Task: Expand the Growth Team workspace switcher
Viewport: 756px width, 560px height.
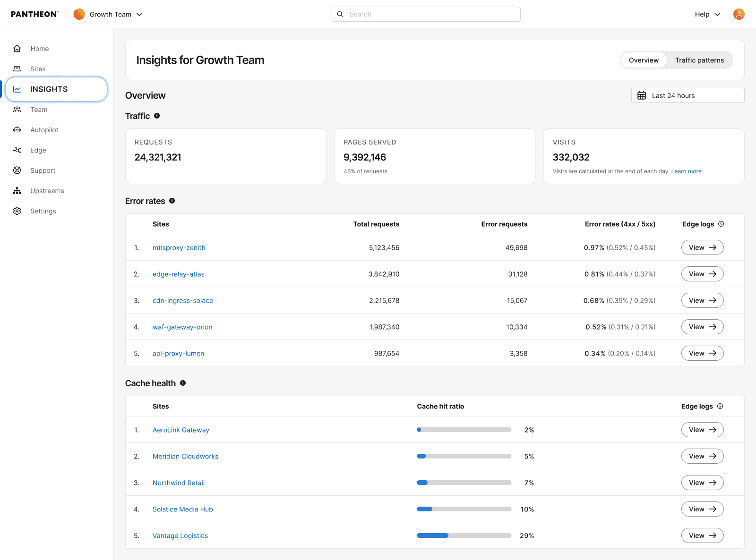Action: (x=108, y=14)
